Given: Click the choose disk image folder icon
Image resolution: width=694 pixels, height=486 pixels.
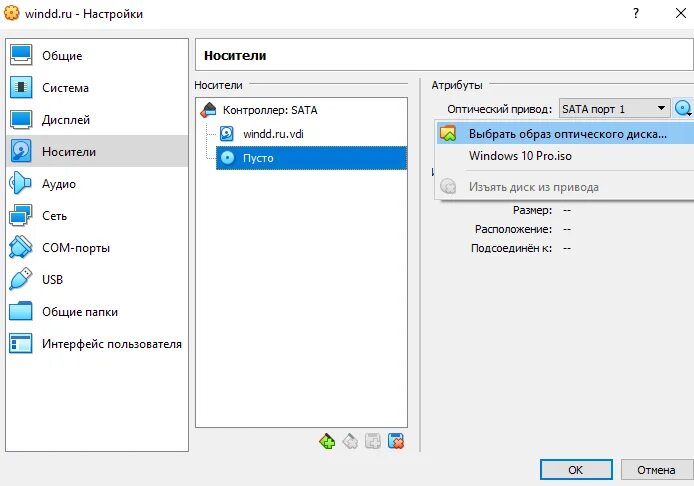Looking at the screenshot, I should [448, 134].
